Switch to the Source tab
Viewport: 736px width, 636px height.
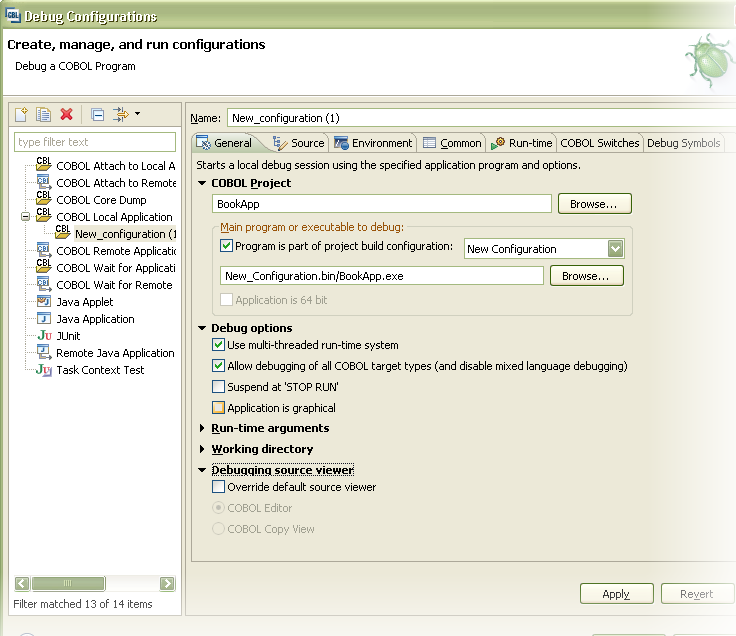point(299,143)
